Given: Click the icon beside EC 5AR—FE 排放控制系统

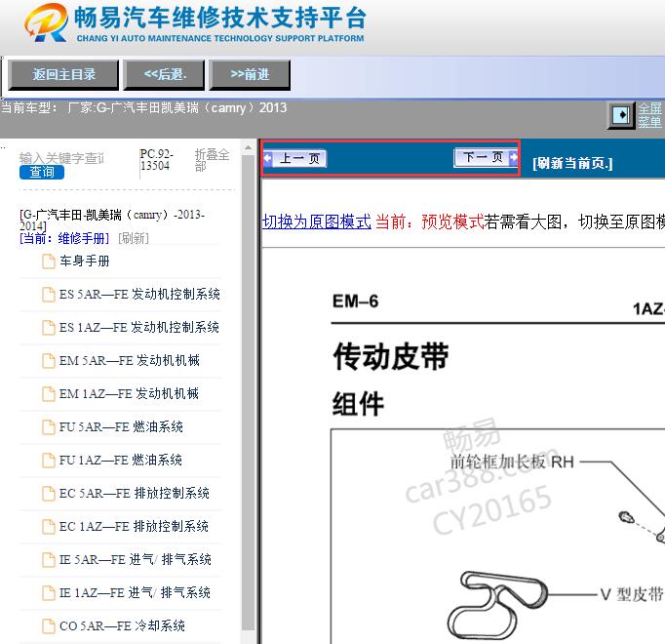Looking at the screenshot, I should tap(49, 493).
